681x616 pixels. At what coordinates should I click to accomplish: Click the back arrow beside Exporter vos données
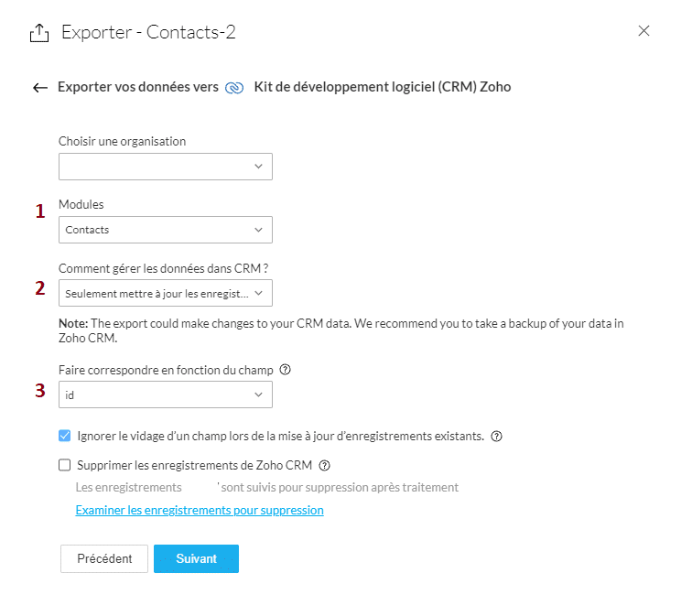coord(39,88)
